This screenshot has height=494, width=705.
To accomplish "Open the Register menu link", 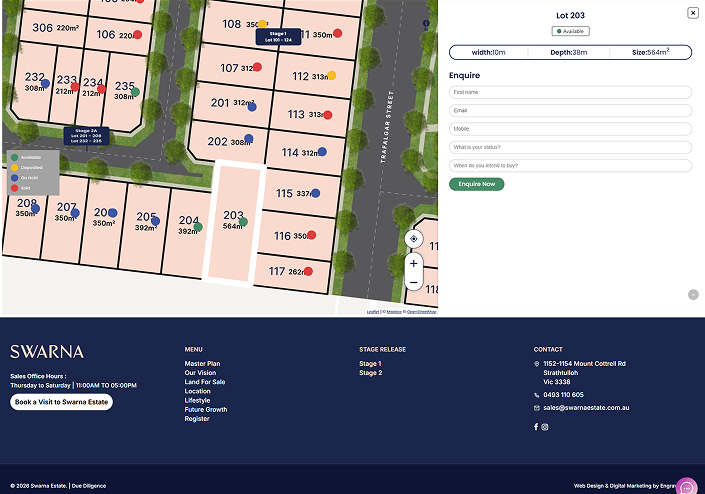I will [197, 418].
